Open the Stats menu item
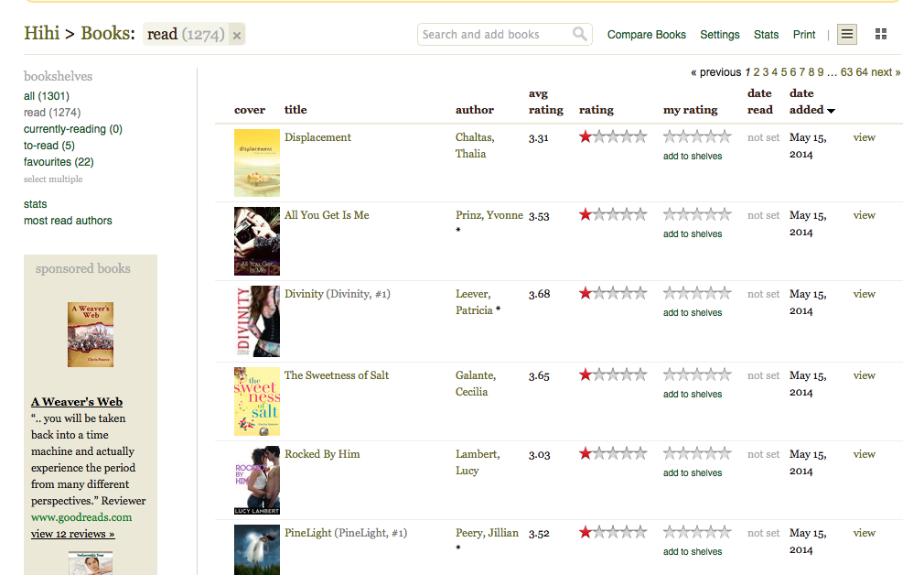Viewport: 924px width, 575px height. click(x=766, y=35)
